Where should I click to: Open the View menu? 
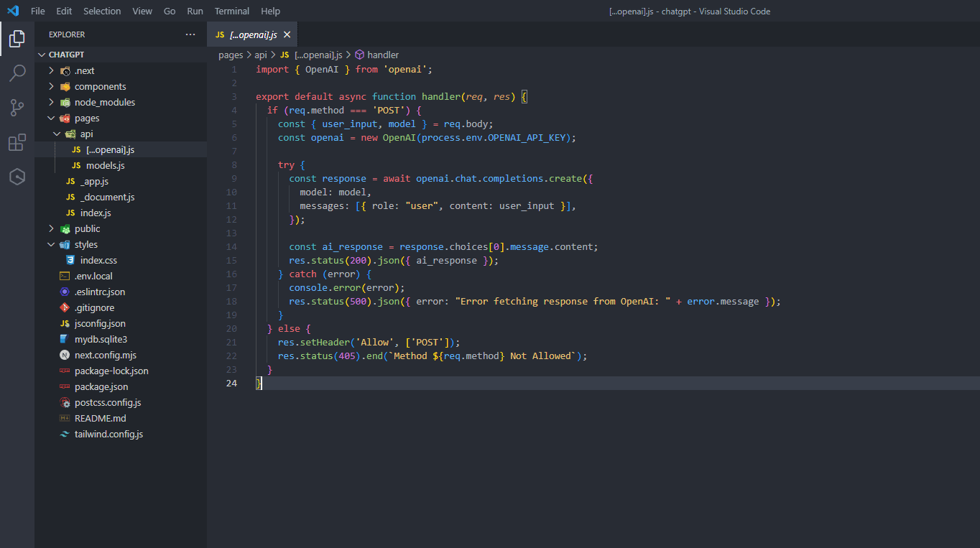[x=142, y=11]
